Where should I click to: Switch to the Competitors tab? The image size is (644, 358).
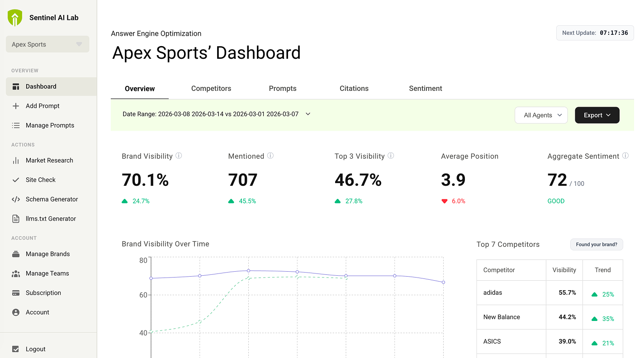tap(211, 89)
